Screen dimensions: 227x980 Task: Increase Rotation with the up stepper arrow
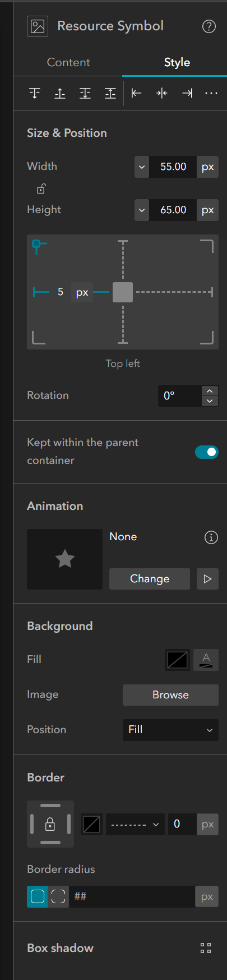pyautogui.click(x=210, y=391)
